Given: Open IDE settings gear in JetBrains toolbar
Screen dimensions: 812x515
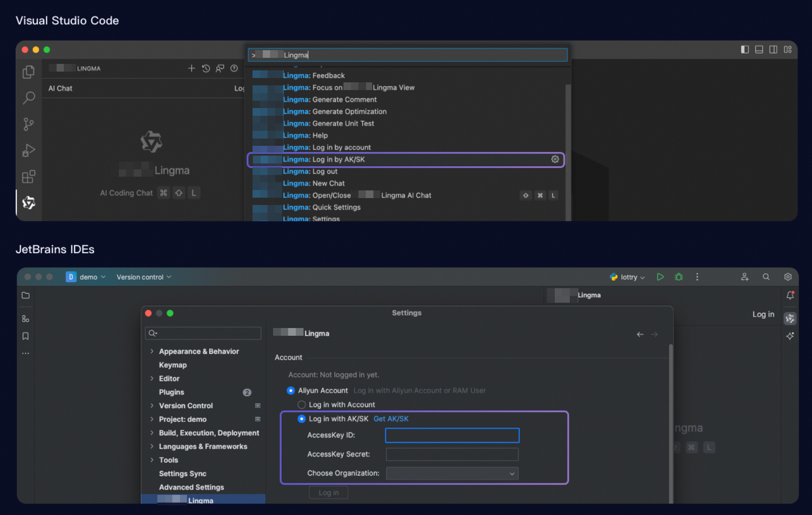Looking at the screenshot, I should pos(788,277).
